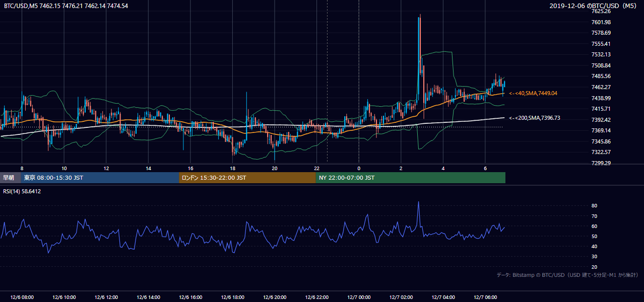Click price axis value 7392.42
Image resolution: width=644 pixels, height=302 pixels.
coord(601,120)
